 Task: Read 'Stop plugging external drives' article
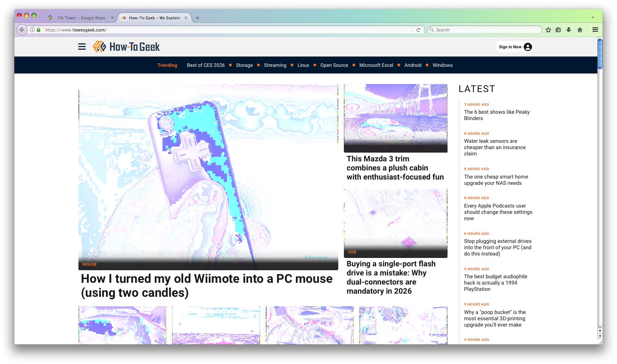point(498,247)
